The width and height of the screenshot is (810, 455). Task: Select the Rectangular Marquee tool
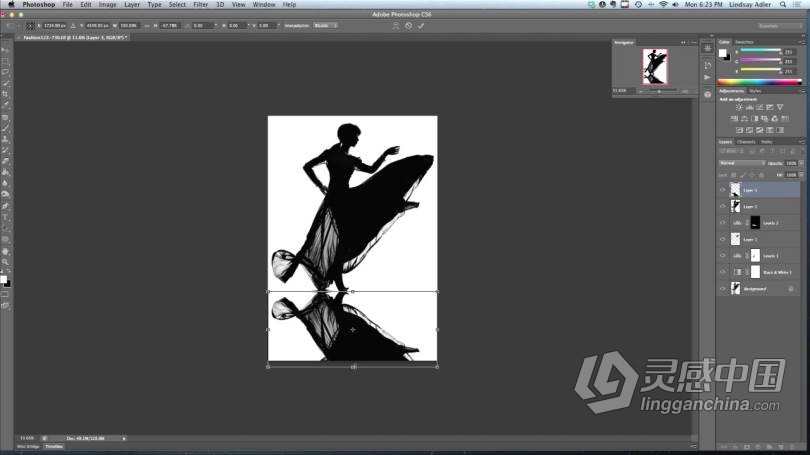click(5, 61)
